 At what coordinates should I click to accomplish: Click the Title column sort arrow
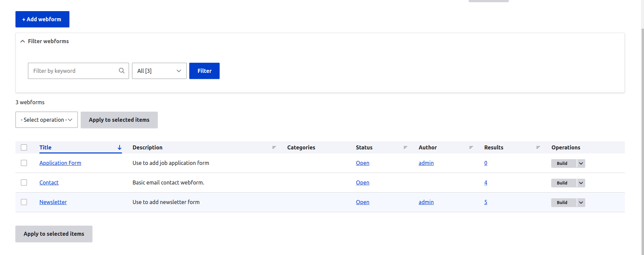[x=120, y=147]
